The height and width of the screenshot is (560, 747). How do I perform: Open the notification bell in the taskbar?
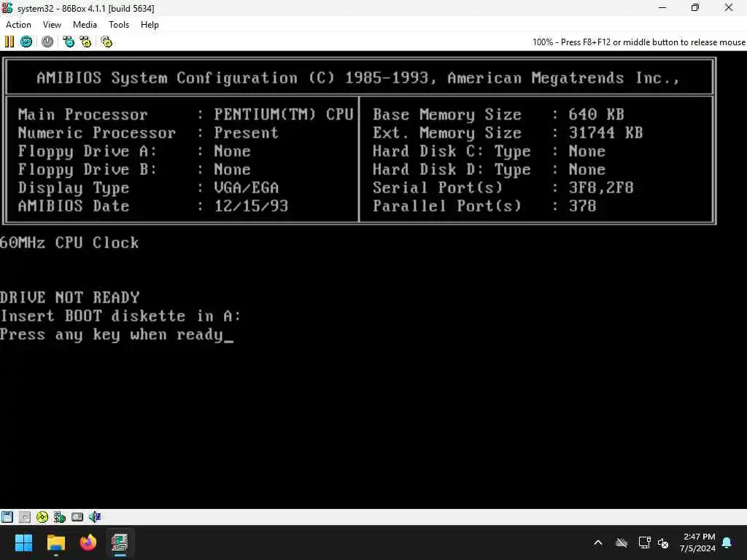727,542
